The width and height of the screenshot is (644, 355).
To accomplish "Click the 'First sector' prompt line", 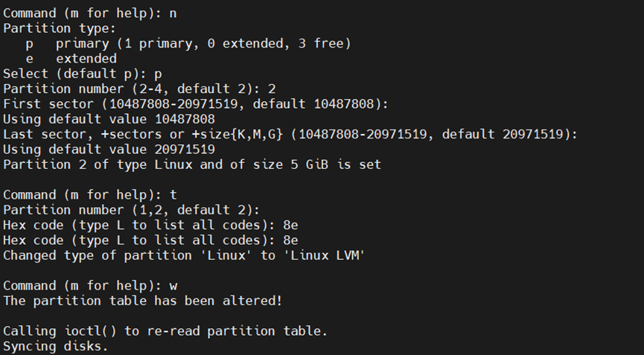I will 196,103.
